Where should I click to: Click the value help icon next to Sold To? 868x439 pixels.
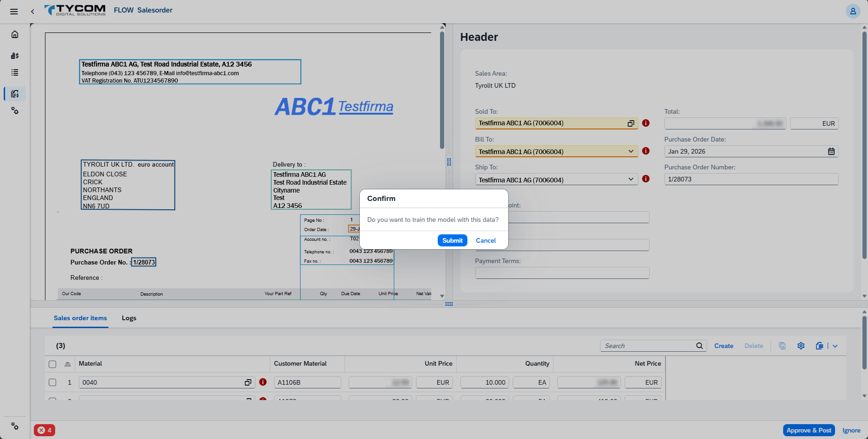click(x=630, y=123)
